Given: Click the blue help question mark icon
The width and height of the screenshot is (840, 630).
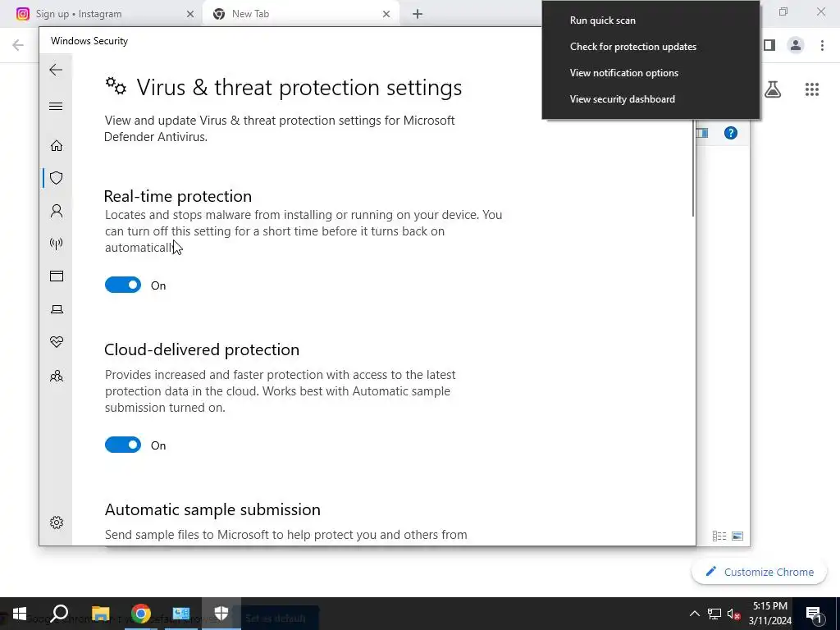Looking at the screenshot, I should (x=731, y=133).
